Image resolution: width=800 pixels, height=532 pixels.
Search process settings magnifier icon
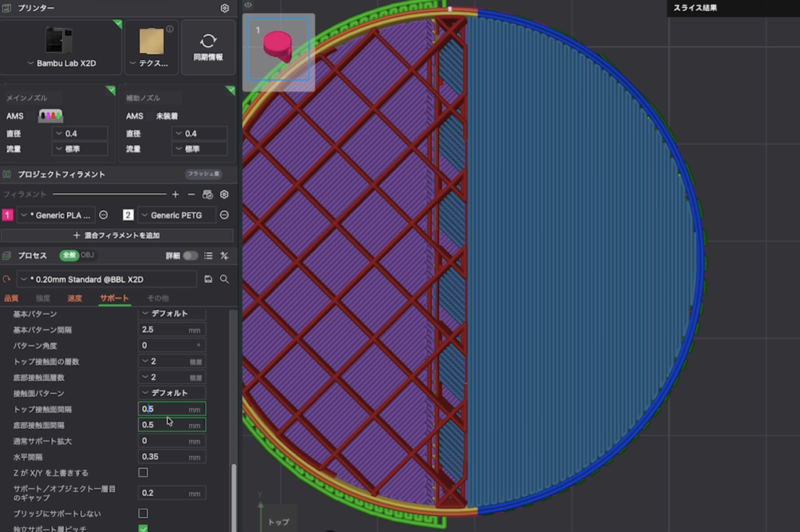[x=224, y=279]
